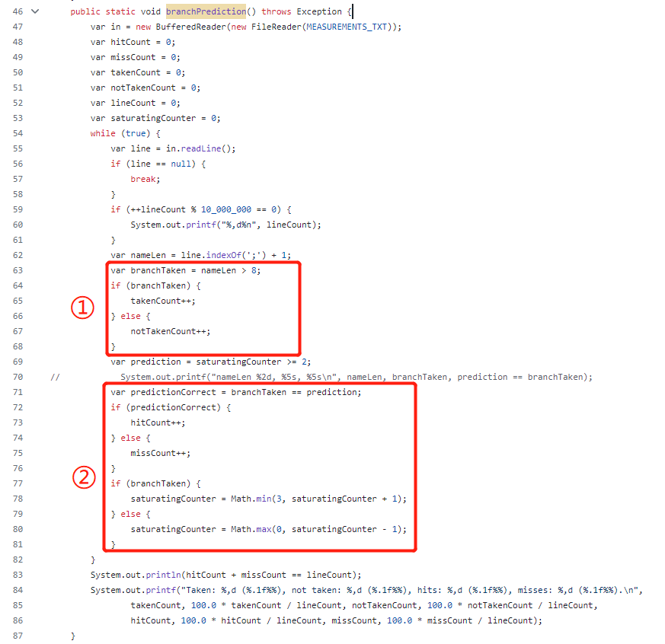Click 'var notTakenCount = 0;' declaration
The width and height of the screenshot is (665, 644).
145,88
